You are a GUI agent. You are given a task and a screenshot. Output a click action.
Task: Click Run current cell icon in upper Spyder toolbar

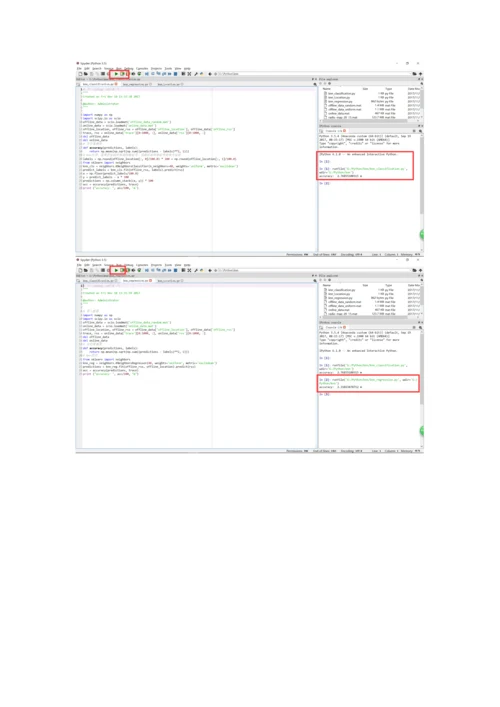(x=123, y=74)
